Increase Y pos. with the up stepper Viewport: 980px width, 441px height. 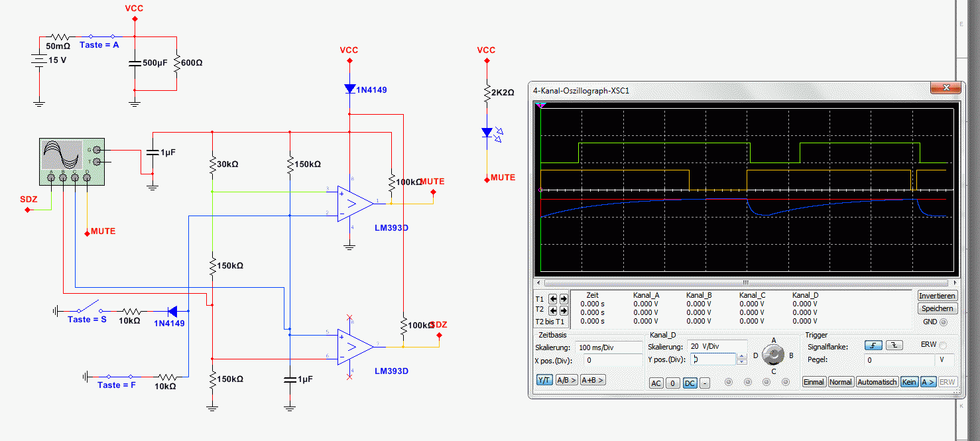(x=742, y=356)
